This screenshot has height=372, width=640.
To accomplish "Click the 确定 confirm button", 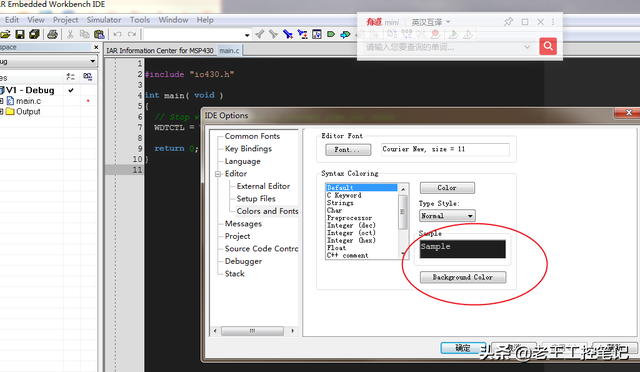I will coord(463,348).
